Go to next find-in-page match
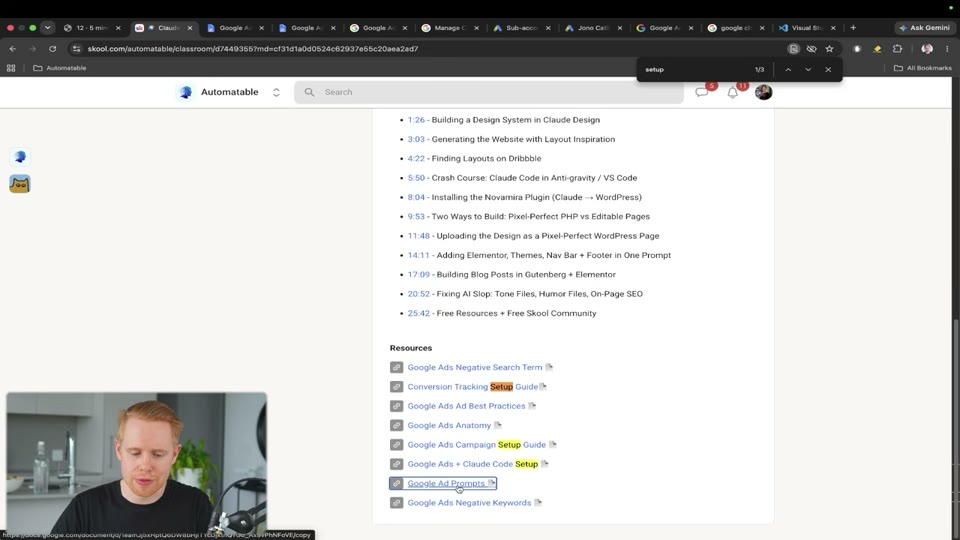960x540 pixels. tap(808, 70)
